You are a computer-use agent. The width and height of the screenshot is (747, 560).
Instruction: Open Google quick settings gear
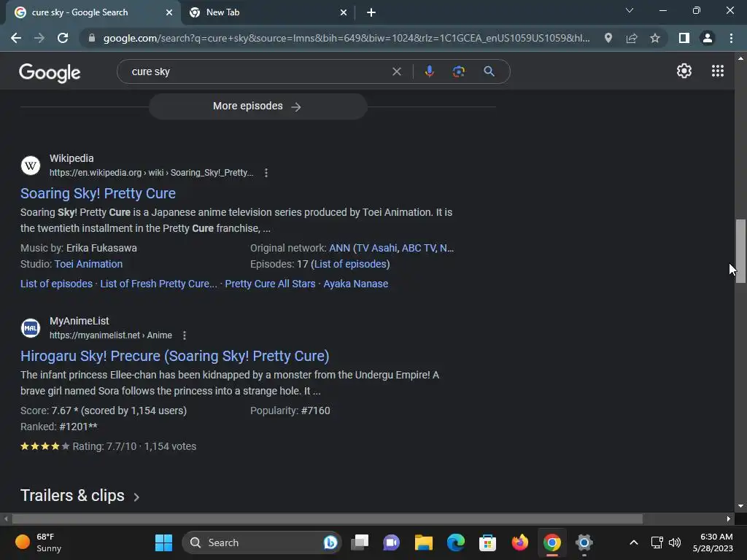(684, 71)
